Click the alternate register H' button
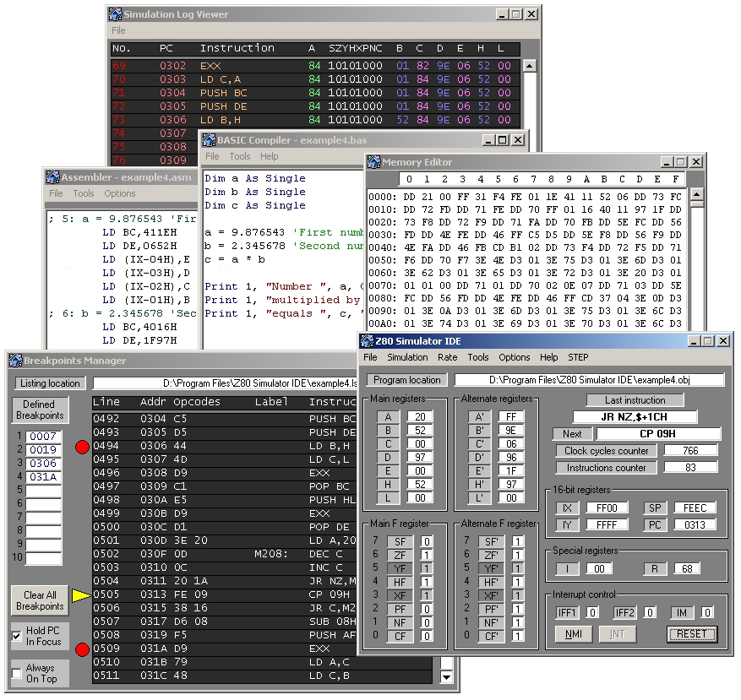This screenshot has width=741, height=700. click(479, 485)
